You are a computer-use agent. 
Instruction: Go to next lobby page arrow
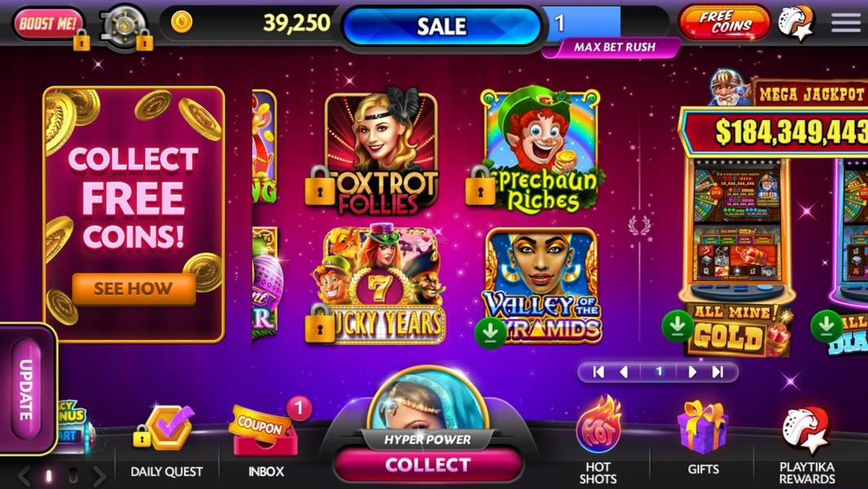[691, 372]
